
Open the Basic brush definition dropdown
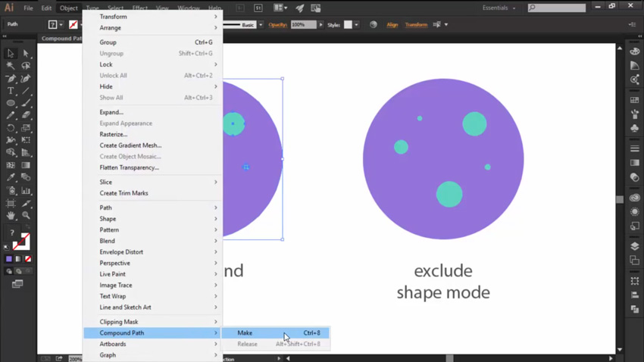(x=261, y=25)
